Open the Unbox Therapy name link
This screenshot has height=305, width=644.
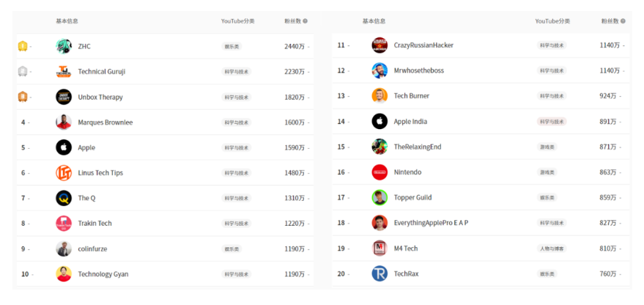100,97
